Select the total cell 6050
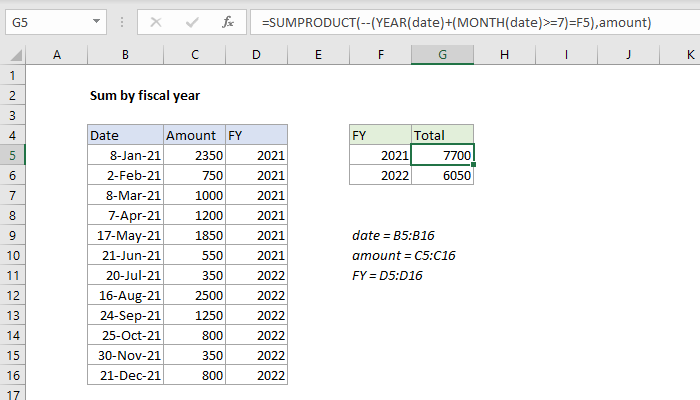This screenshot has width=700, height=400. (442, 175)
